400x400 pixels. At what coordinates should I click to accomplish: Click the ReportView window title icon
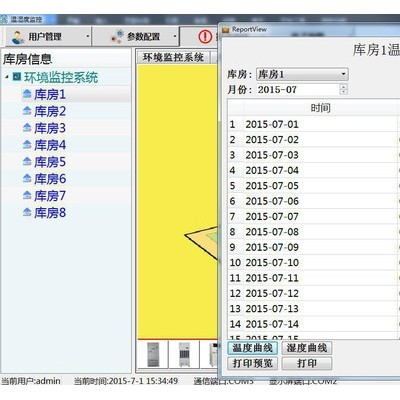[x=226, y=30]
